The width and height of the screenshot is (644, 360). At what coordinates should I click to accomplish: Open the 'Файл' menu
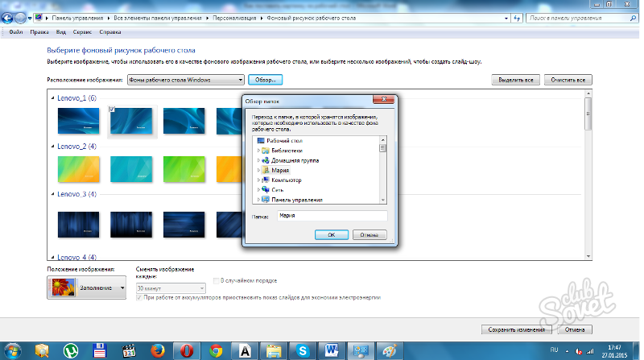(x=15, y=32)
